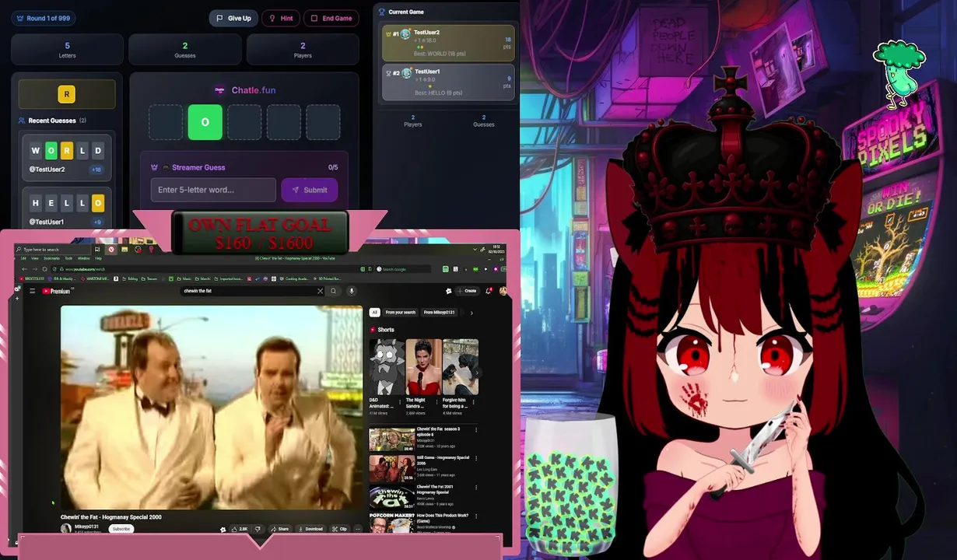Click the Windows taskbar search box

pyautogui.click(x=53, y=250)
